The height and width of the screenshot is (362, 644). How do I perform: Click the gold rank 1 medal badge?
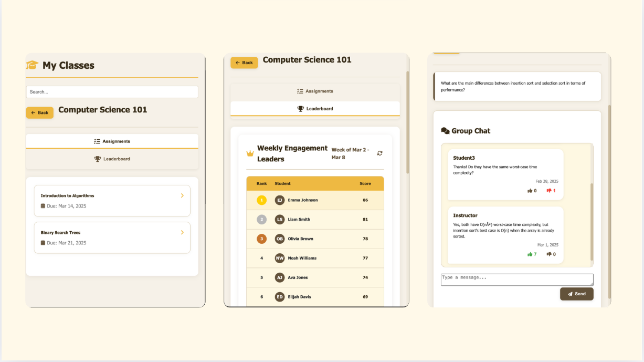[x=261, y=200]
